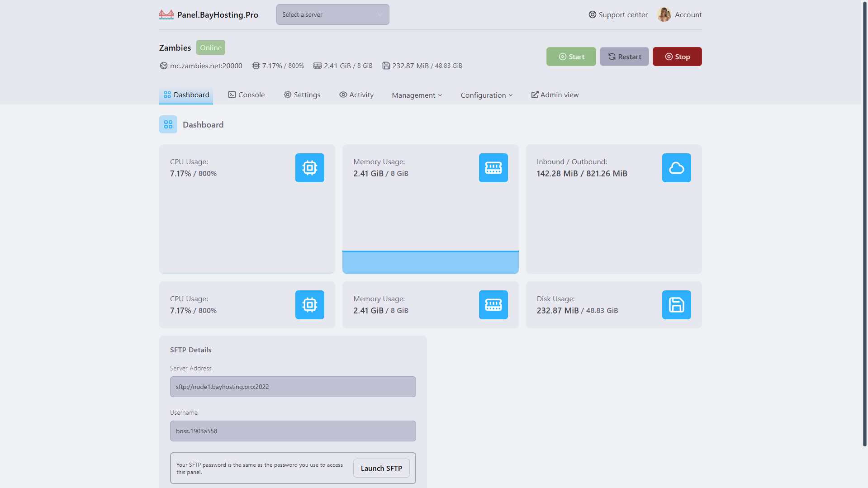Open the Activity tab
868x488 pixels.
click(356, 95)
